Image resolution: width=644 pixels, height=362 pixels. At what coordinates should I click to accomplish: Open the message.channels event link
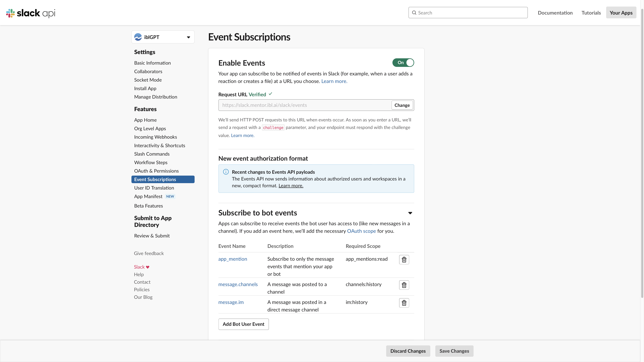238,285
